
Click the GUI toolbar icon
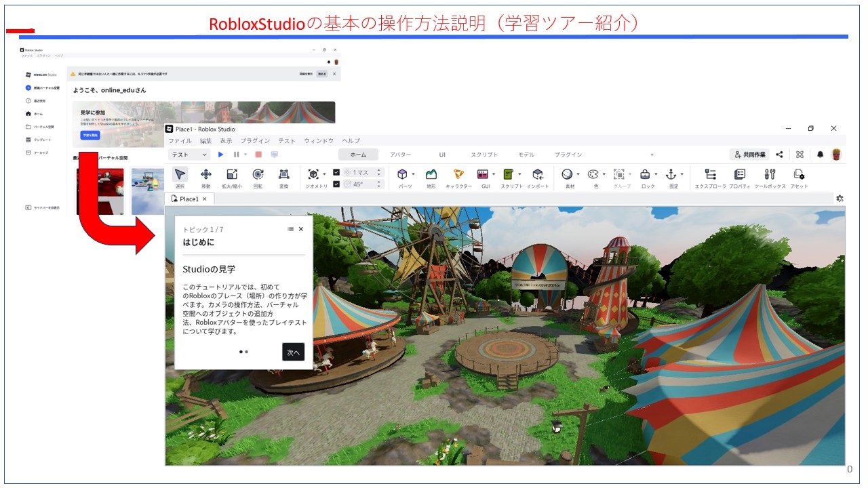coord(483,174)
